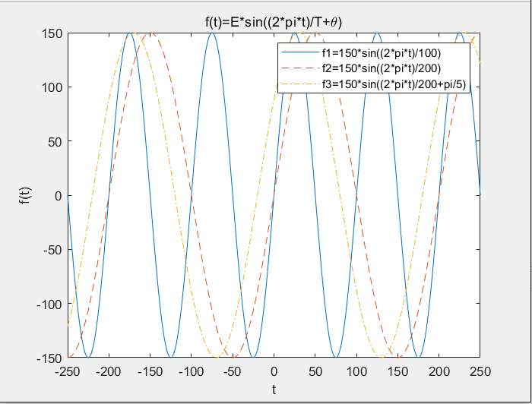Click y-axis tick label 50
The height and width of the screenshot is (404, 532).
click(x=55, y=142)
